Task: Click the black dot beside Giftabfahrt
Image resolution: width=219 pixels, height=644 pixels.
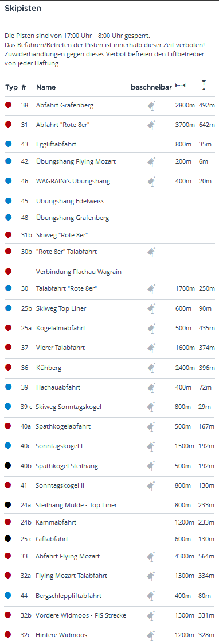Action: [x=8, y=538]
